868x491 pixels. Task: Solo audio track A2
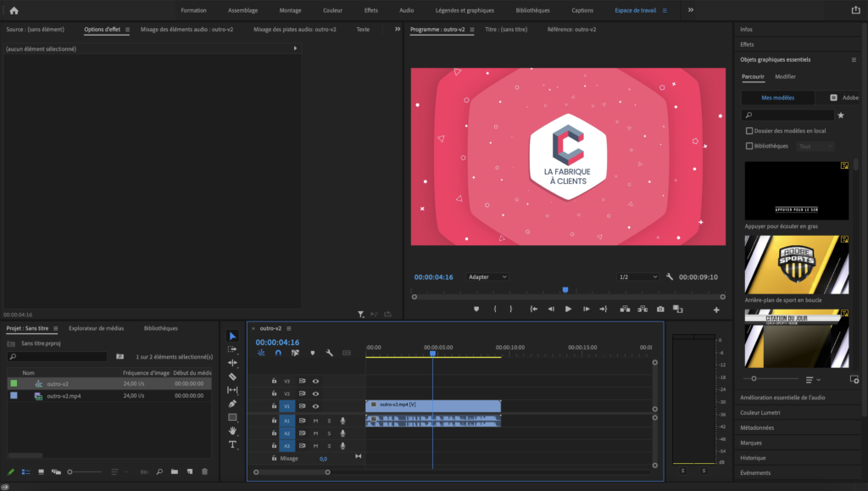click(x=329, y=433)
